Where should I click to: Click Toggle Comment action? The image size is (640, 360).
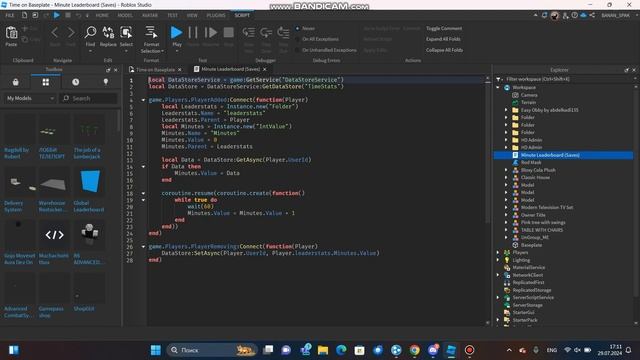pos(444,28)
